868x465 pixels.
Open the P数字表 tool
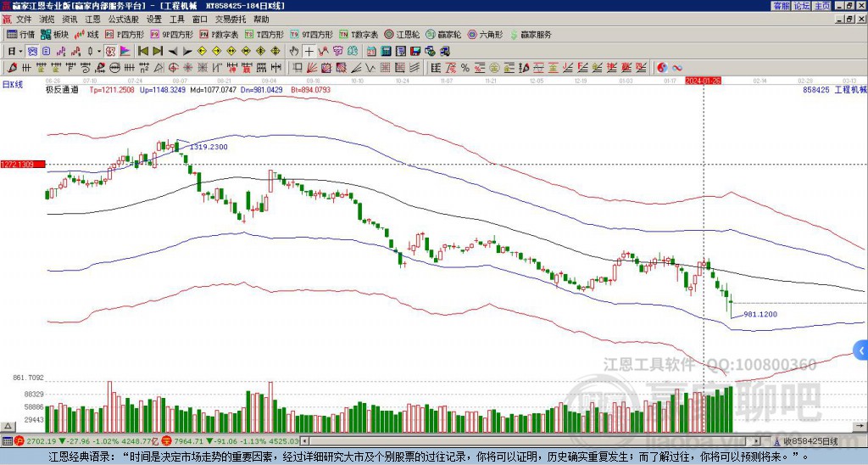click(219, 34)
